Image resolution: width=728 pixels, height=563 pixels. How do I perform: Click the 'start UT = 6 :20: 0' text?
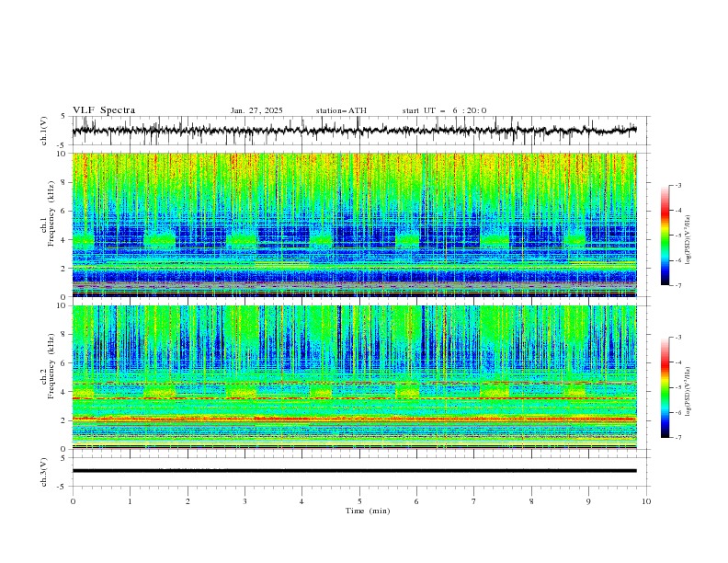[x=444, y=110]
